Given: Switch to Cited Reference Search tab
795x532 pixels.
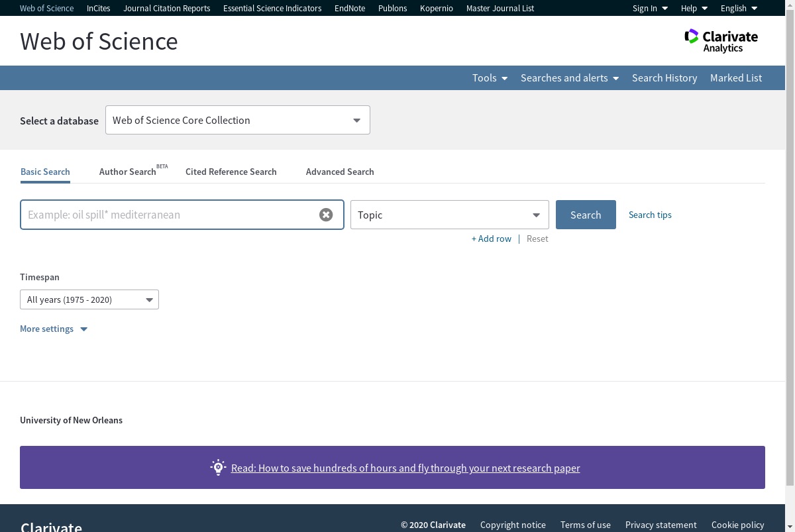Looking at the screenshot, I should coord(231,172).
